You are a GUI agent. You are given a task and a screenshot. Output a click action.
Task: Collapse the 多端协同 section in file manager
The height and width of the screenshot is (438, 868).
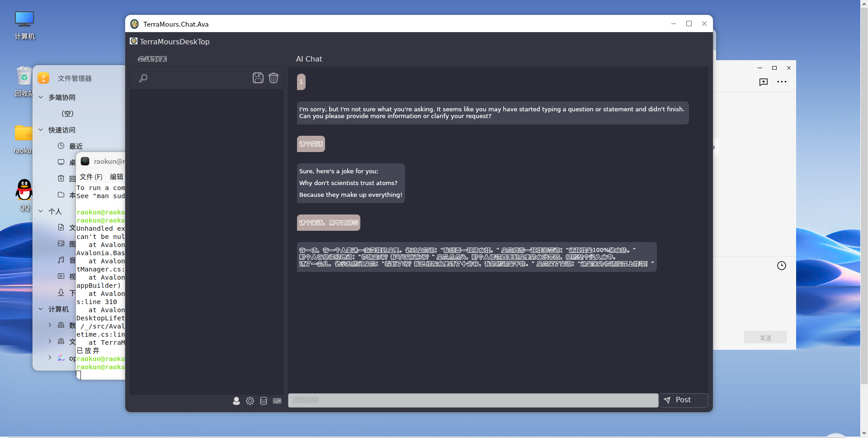(x=41, y=97)
